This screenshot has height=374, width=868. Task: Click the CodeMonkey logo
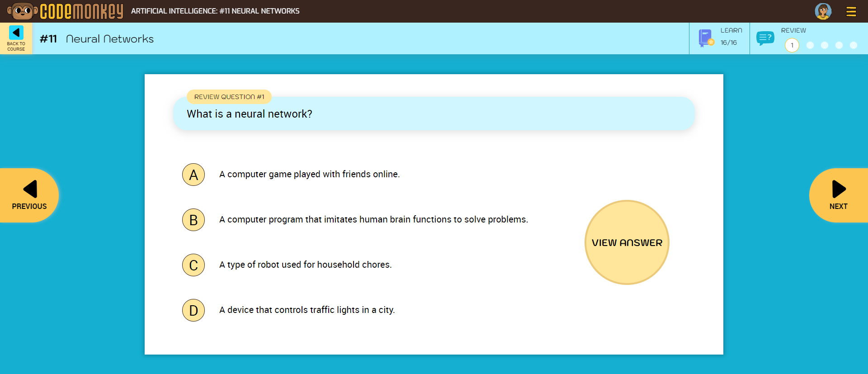click(66, 11)
